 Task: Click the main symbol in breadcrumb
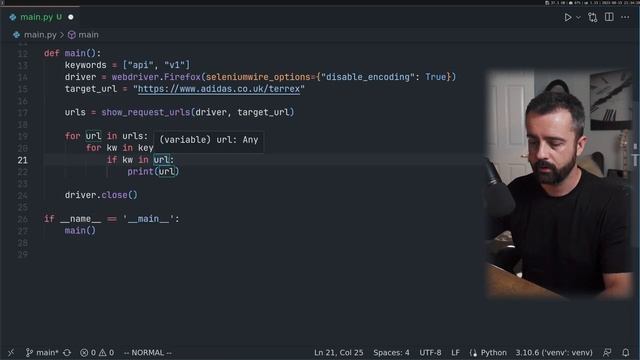(x=88, y=35)
